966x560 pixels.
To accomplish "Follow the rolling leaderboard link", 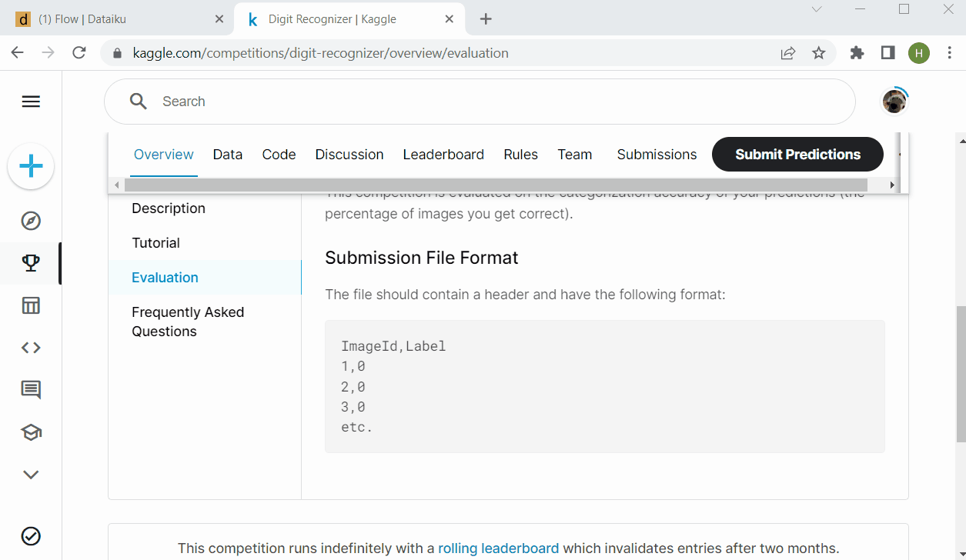I will coord(499,548).
